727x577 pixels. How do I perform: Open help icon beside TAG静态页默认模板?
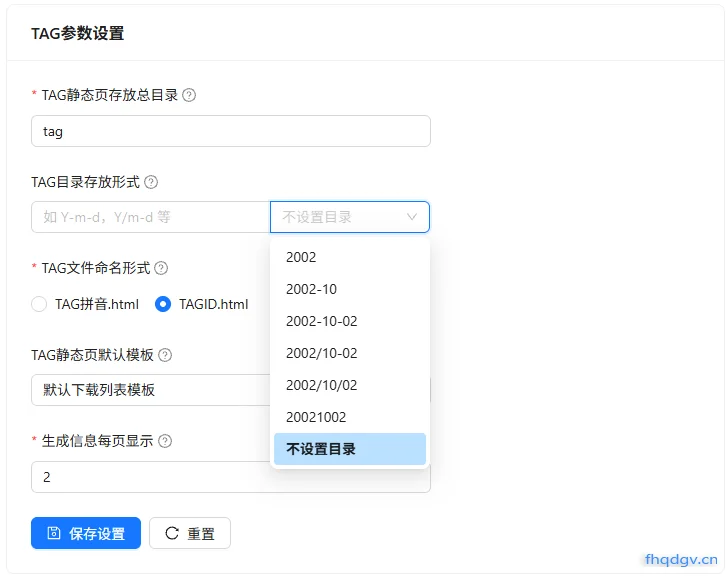(165, 355)
